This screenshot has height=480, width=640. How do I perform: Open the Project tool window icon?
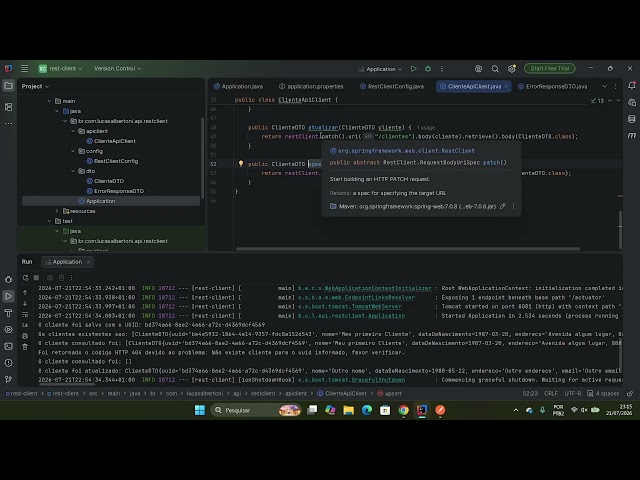click(8, 86)
